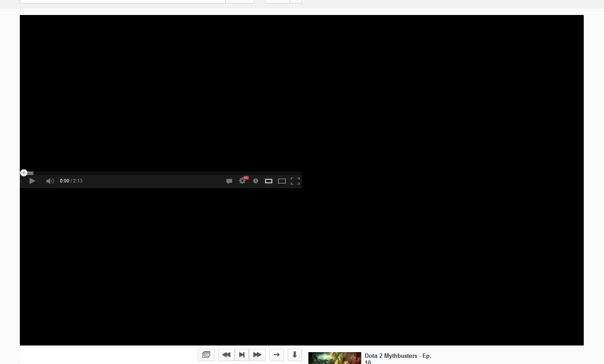Open the Dota 2 Mythbusters video thumbnail
Image resolution: width=604 pixels, height=364 pixels.
coord(335,358)
